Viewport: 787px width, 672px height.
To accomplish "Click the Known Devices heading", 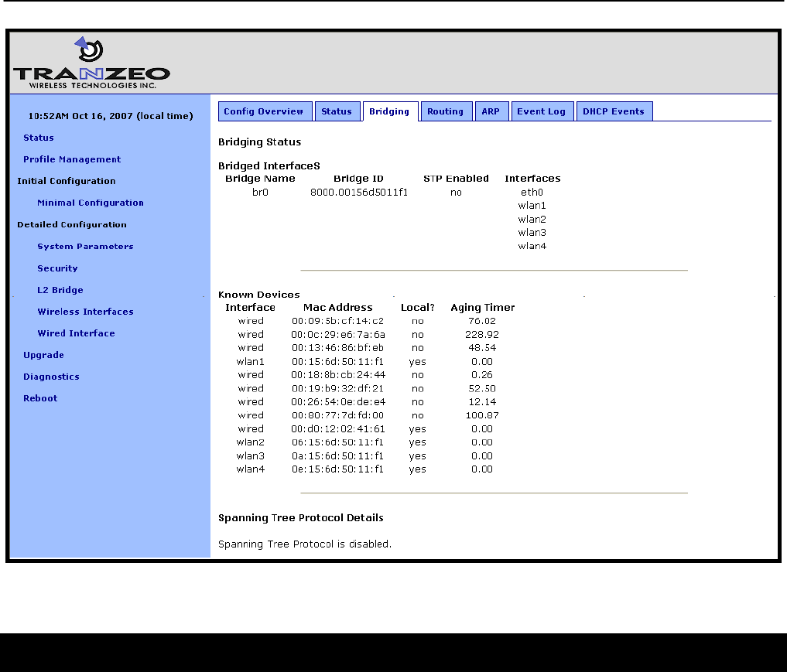I will [x=259, y=295].
